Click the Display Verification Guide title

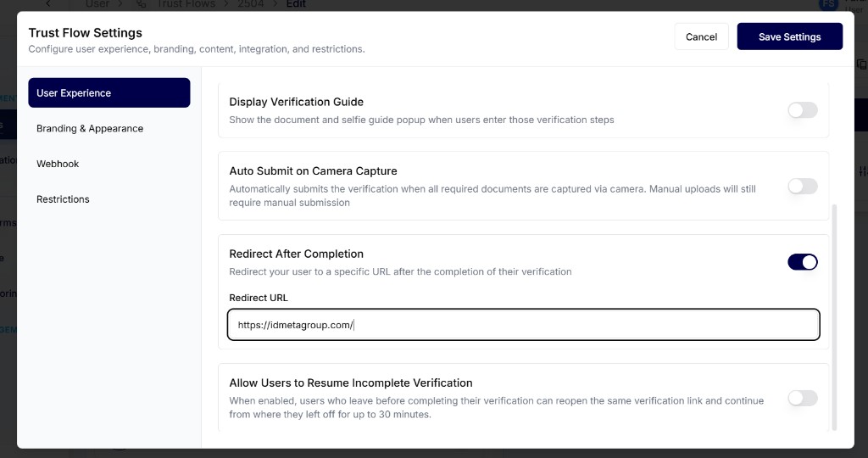296,102
